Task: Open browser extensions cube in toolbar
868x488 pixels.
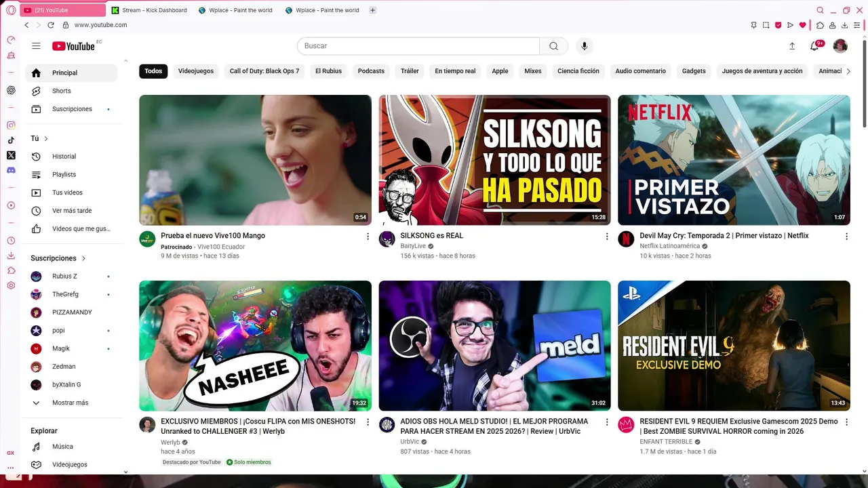Action: 820,25
